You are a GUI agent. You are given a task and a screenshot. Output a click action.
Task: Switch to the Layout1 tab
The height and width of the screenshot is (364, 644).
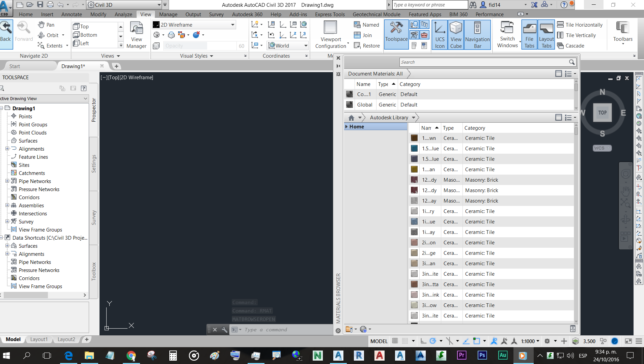point(39,339)
